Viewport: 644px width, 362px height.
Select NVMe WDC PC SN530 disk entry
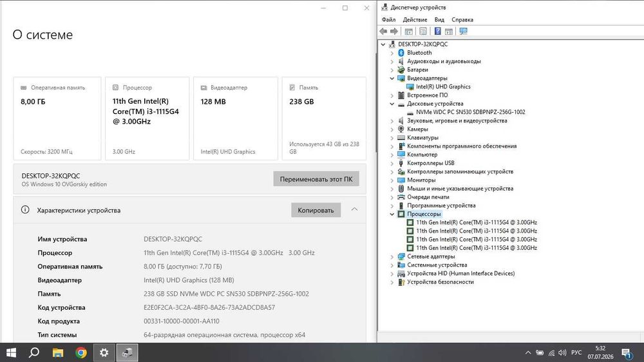click(470, 112)
